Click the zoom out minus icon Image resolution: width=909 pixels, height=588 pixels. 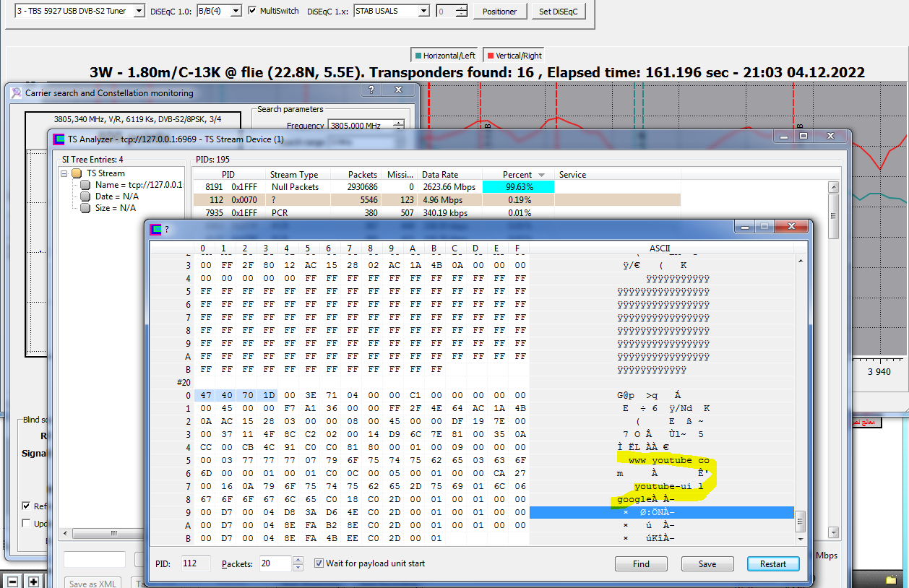point(12,581)
